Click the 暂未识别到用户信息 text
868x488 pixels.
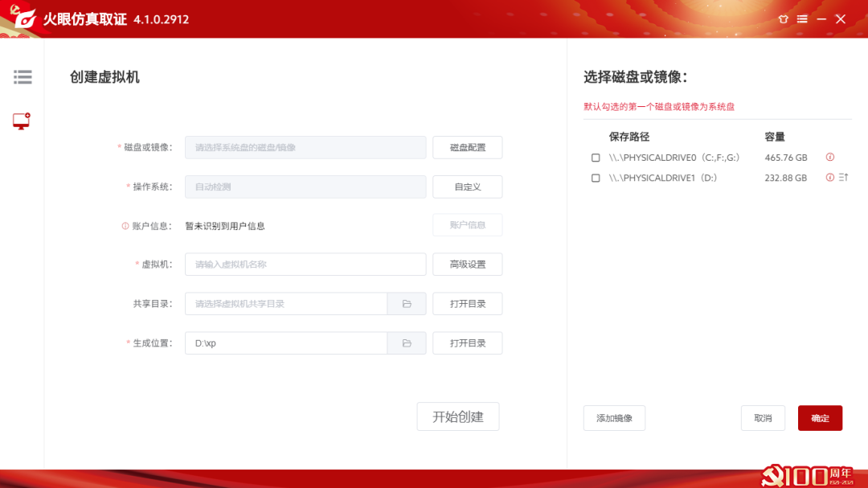225,226
